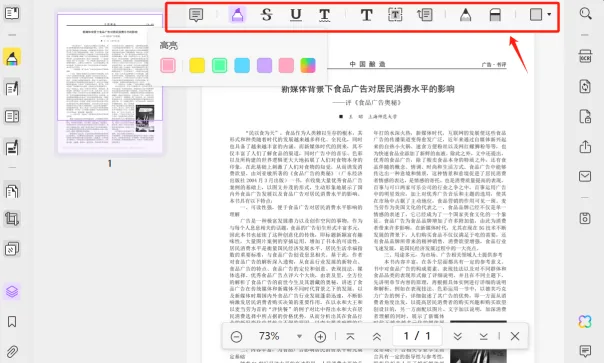
Task: Open the search magnifier icon
Action: [586, 14]
